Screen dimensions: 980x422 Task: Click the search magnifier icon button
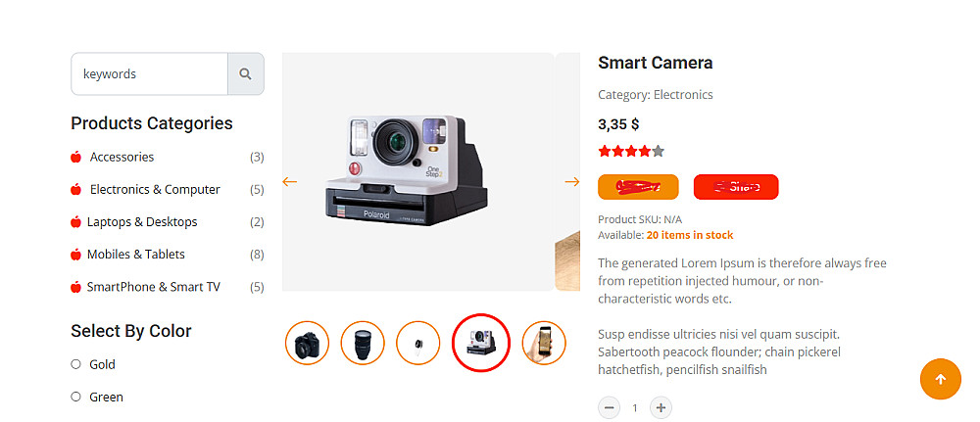[x=246, y=74]
